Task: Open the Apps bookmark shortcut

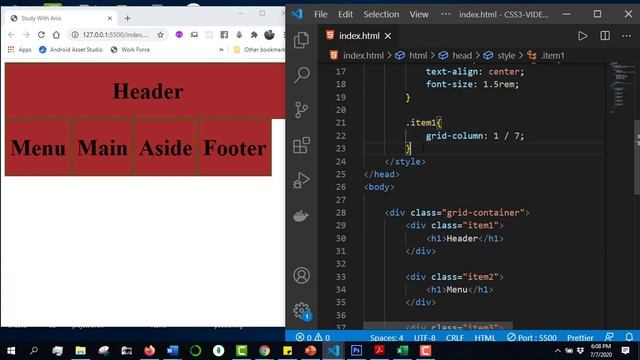Action: (20, 49)
